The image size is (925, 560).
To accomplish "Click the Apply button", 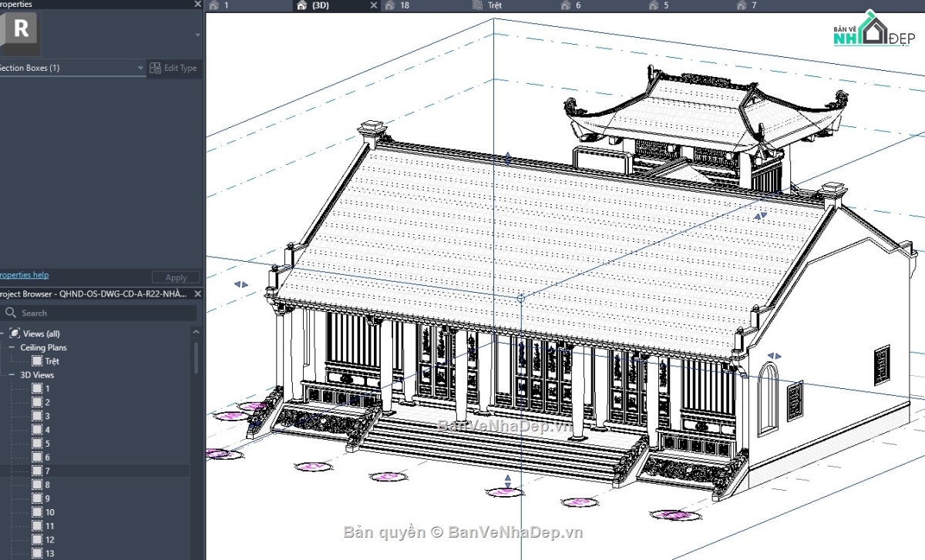I will 176,277.
